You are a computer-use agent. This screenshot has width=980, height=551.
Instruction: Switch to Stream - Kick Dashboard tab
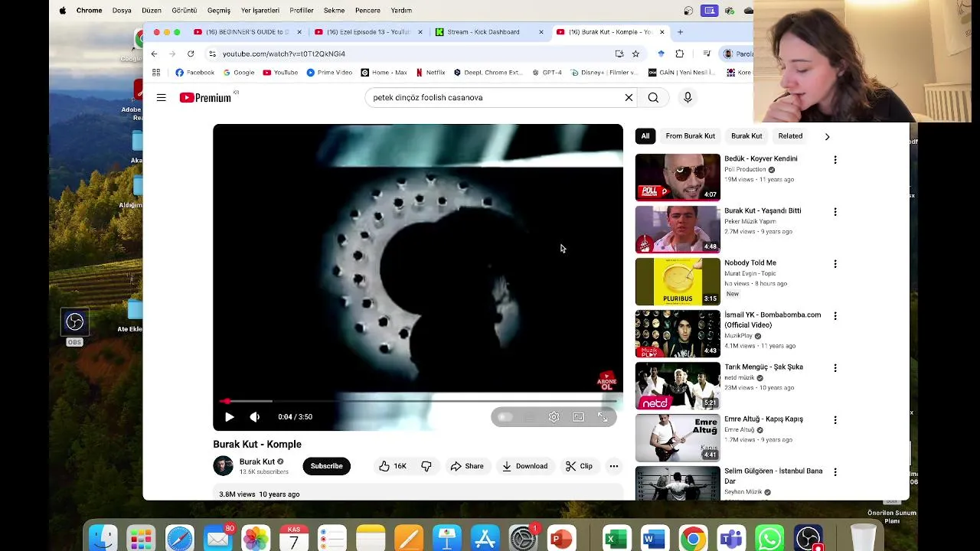(488, 32)
